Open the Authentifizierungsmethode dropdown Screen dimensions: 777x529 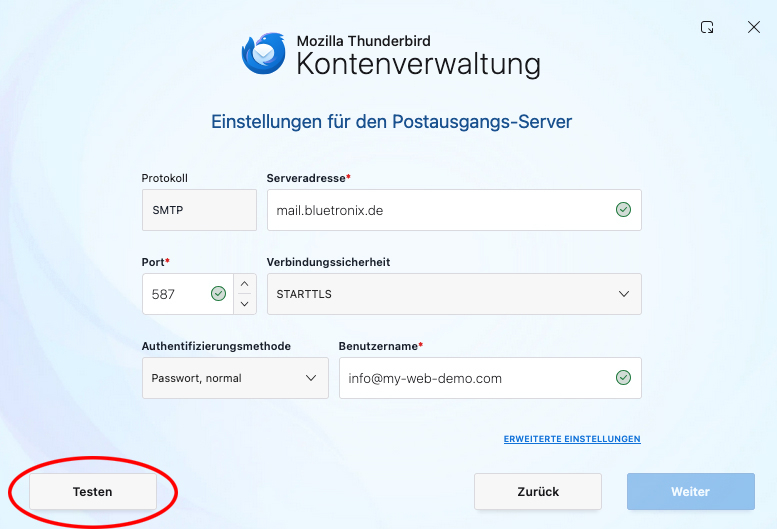click(x=235, y=378)
